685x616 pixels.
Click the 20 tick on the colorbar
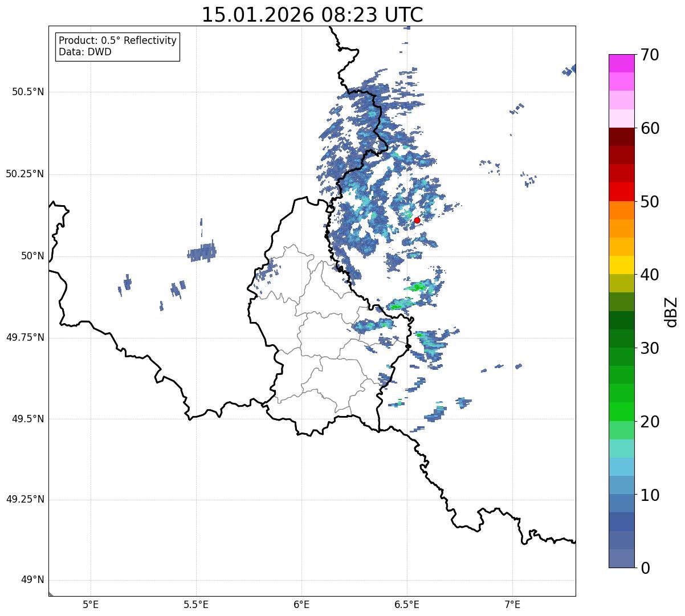pyautogui.click(x=650, y=422)
